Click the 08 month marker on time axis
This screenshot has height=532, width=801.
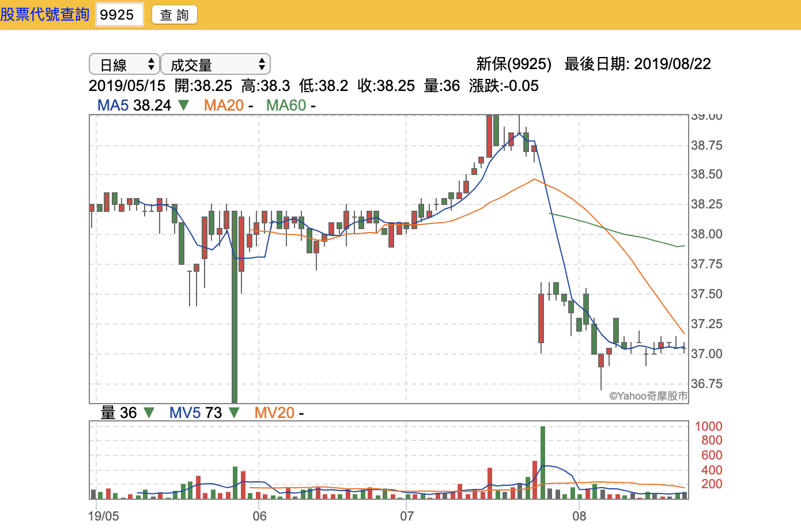[579, 516]
